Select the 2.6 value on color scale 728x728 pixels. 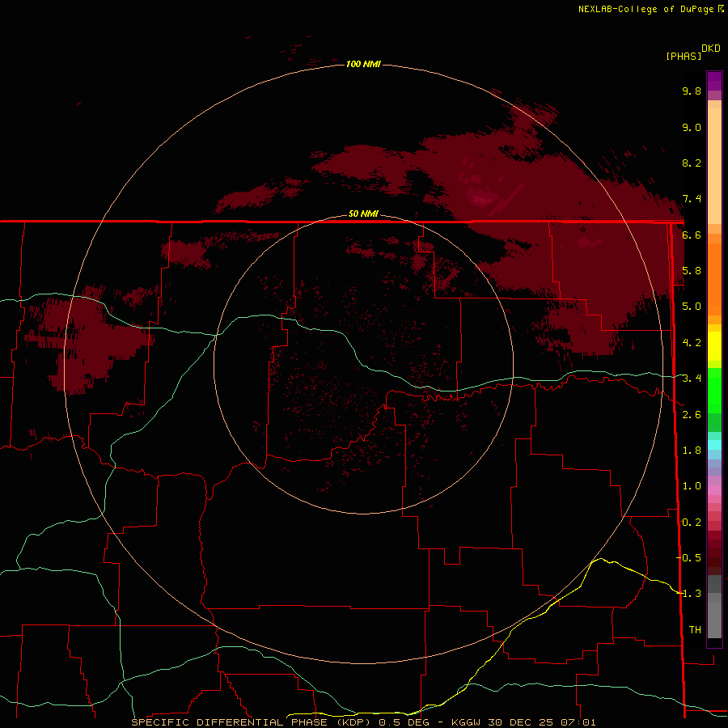click(x=692, y=415)
